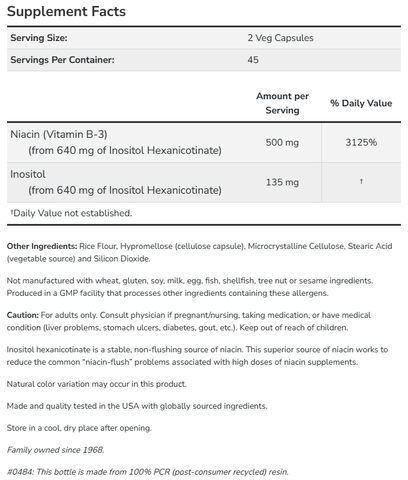
Task: Click the dagger symbol in Inositol row
Action: point(361,181)
